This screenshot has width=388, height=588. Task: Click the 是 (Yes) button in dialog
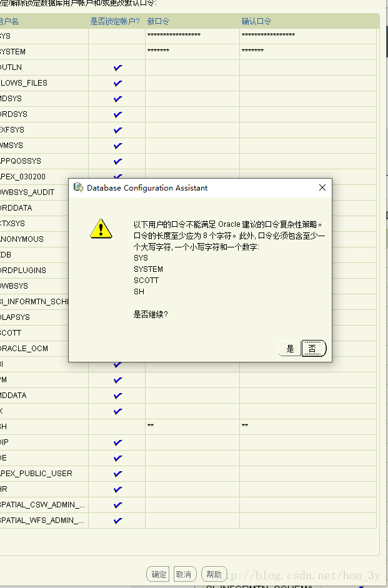click(289, 349)
